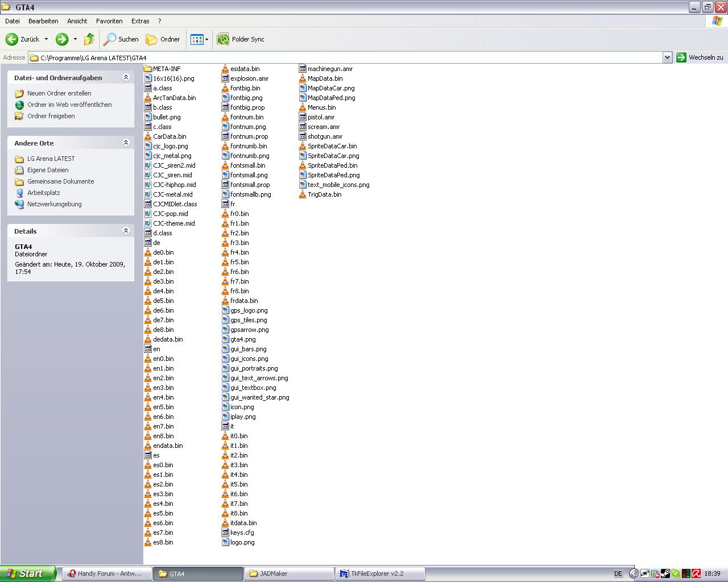
Task: Open Eigene Dateien link
Action: click(x=48, y=170)
